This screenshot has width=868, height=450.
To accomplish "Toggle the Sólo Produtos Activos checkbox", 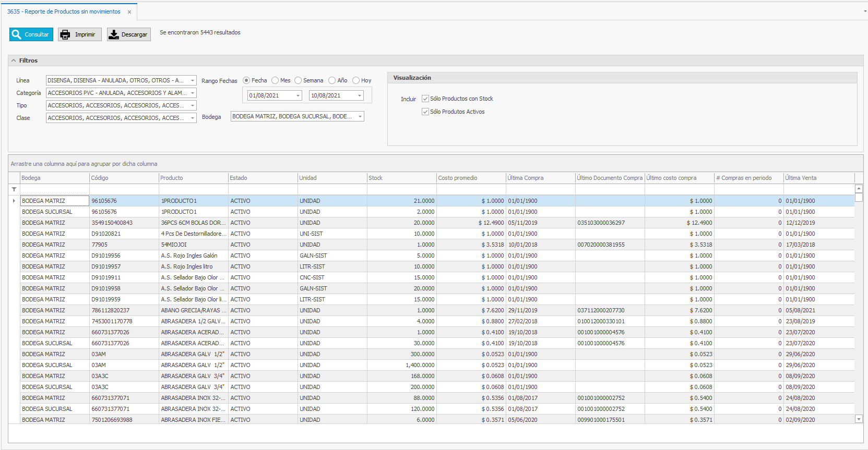I will (x=425, y=112).
